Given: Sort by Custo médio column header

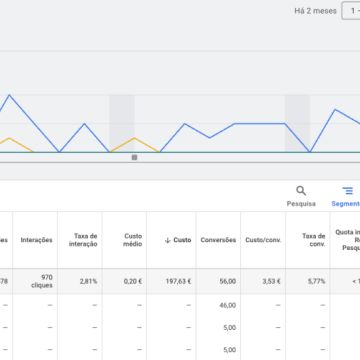Looking at the screenshot, I should coord(133,240).
